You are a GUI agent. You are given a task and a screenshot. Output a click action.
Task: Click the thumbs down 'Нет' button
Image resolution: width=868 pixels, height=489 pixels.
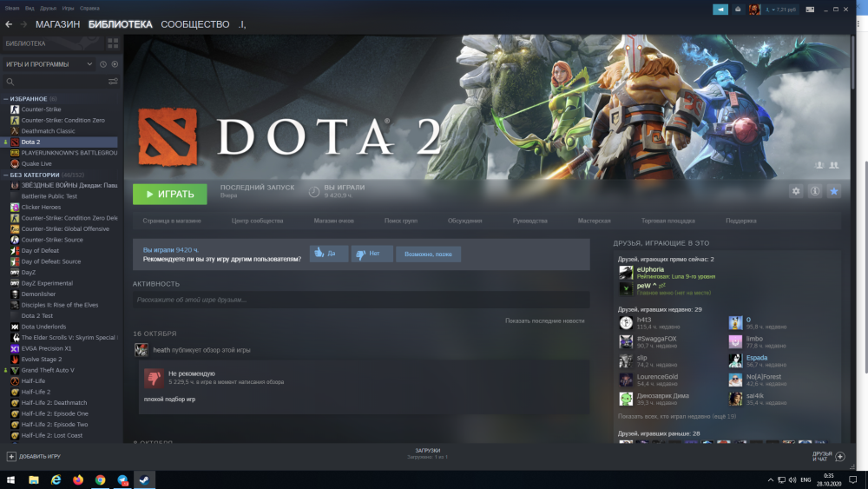[x=372, y=254]
